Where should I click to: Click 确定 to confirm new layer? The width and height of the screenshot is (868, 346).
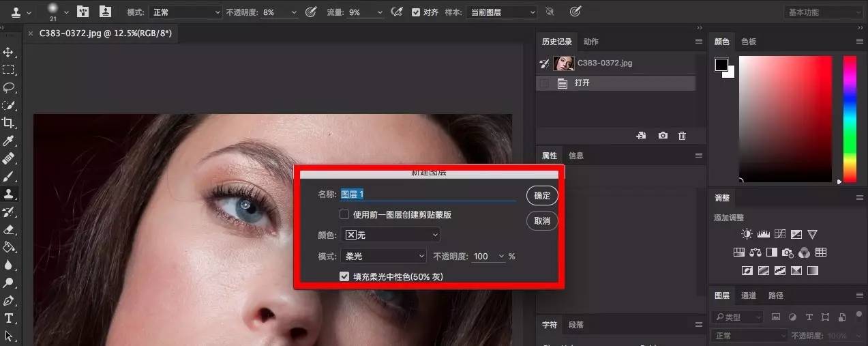coord(542,196)
